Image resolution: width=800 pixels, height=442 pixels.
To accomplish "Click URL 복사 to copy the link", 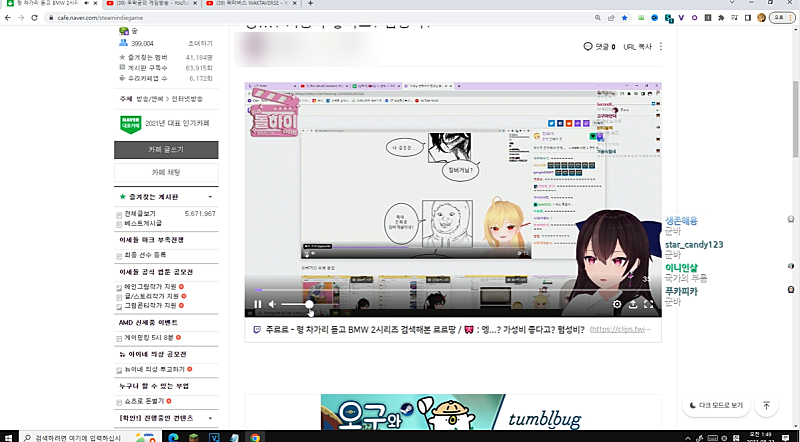I will pos(637,46).
